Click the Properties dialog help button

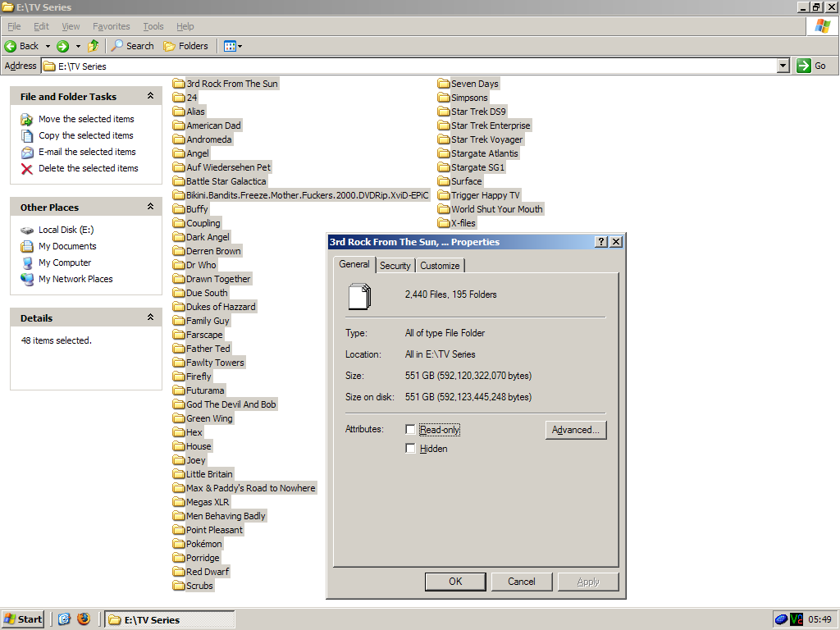601,242
